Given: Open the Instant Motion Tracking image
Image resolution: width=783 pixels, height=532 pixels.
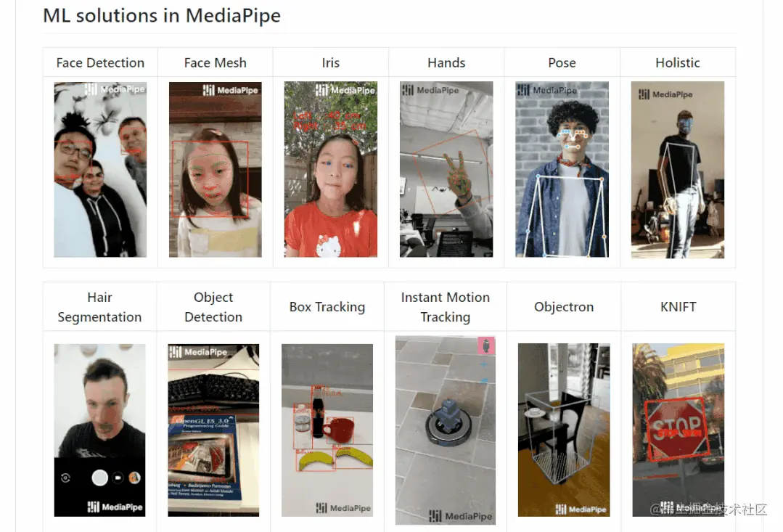Looking at the screenshot, I should (x=446, y=430).
